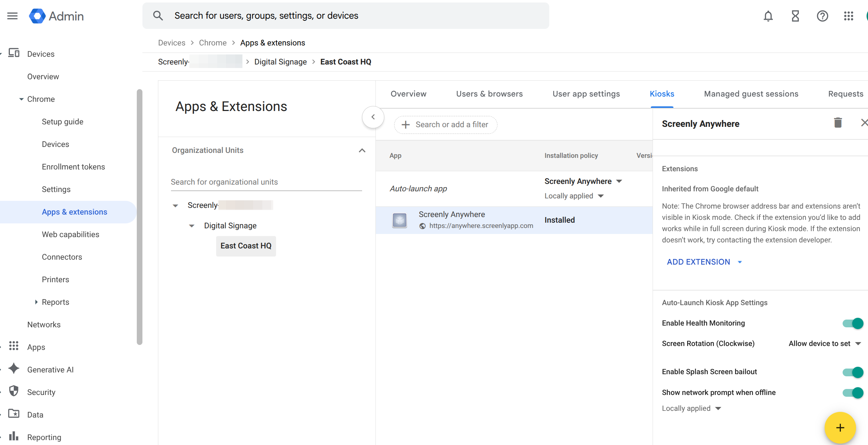Click the Data folder icon
Screen dimensions: 868x445
(14, 414)
